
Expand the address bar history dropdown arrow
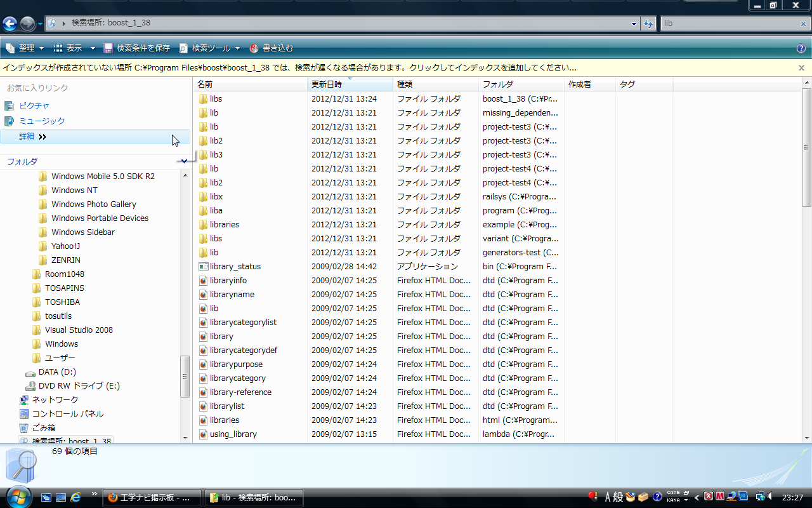coord(634,24)
